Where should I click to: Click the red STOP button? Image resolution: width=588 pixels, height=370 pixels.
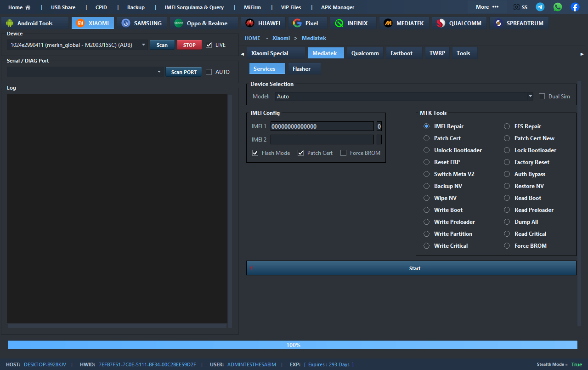189,45
